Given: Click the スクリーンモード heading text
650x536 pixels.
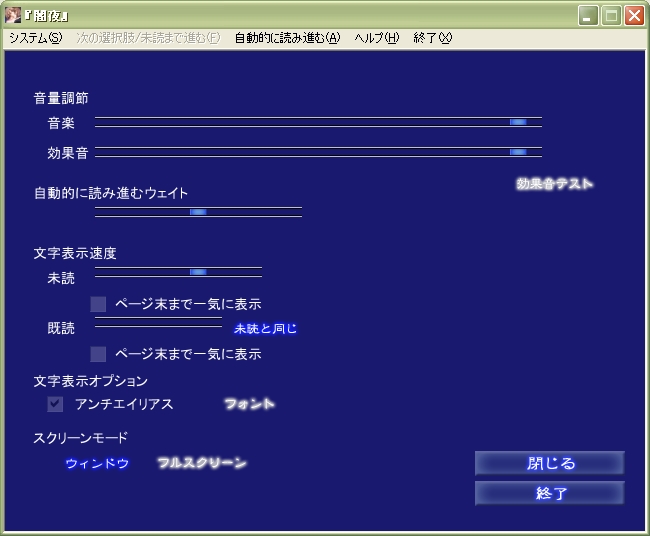Looking at the screenshot, I should coord(80,438).
